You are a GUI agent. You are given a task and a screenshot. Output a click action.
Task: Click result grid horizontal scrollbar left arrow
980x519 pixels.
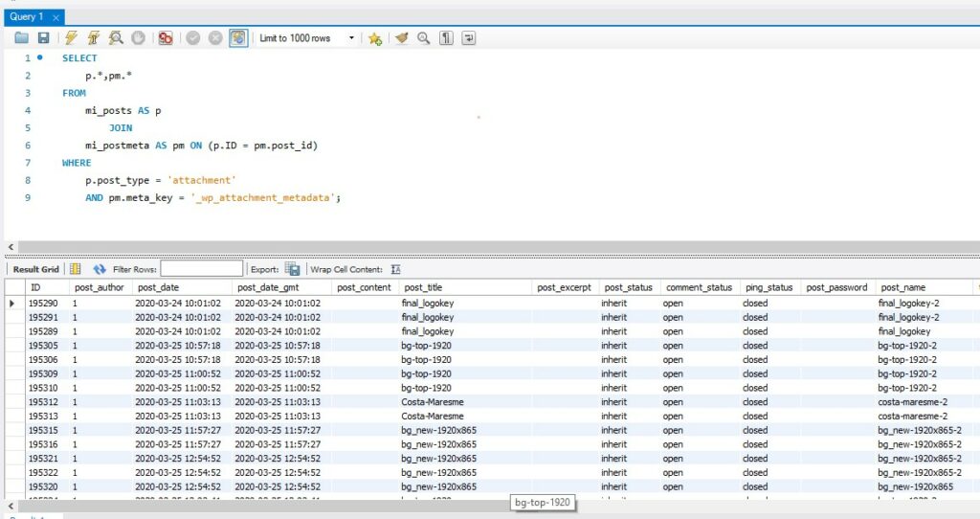tap(11, 506)
